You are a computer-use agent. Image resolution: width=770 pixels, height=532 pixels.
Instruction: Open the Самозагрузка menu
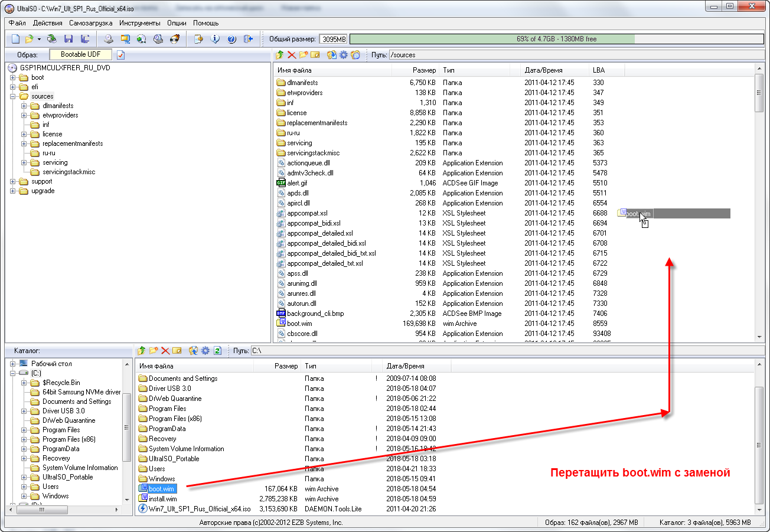pyautogui.click(x=90, y=23)
